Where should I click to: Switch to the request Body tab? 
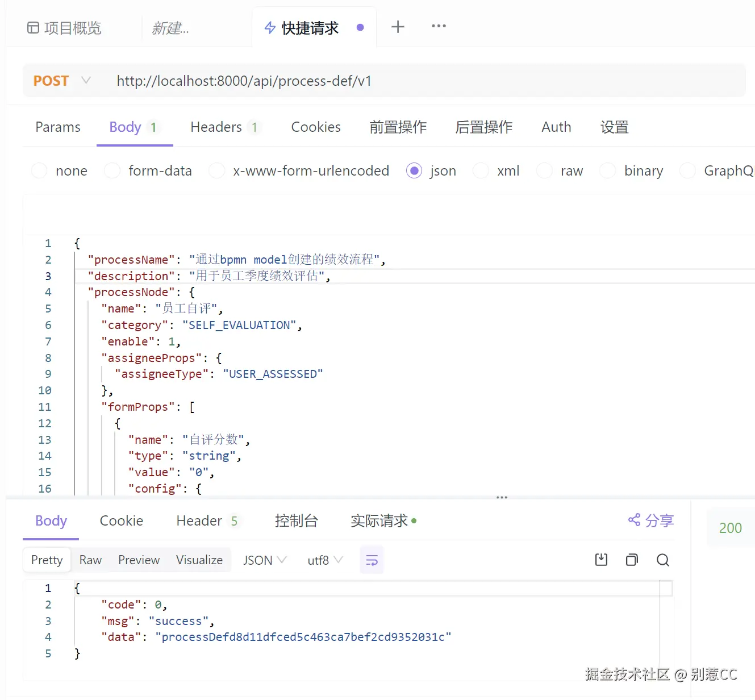[134, 127]
